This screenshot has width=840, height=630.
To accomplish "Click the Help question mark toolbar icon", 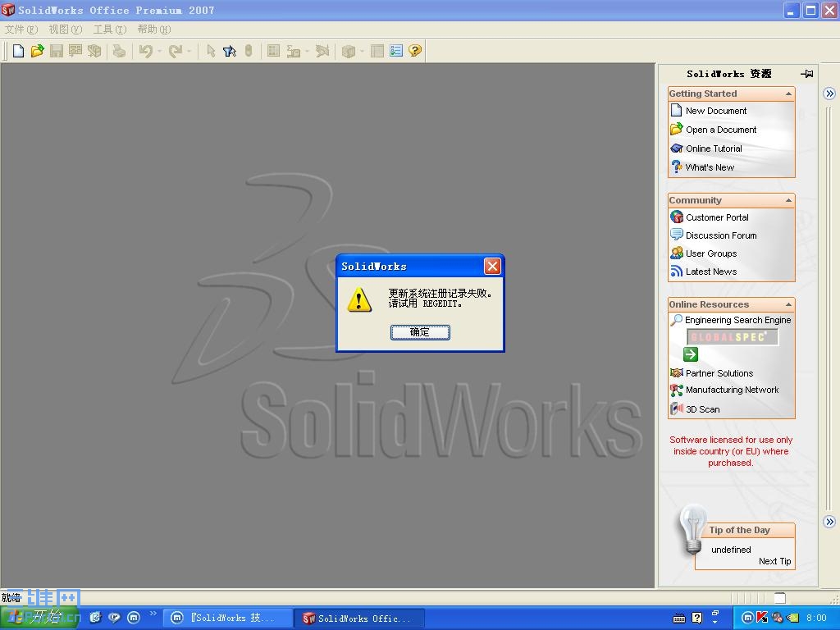I will [x=414, y=51].
